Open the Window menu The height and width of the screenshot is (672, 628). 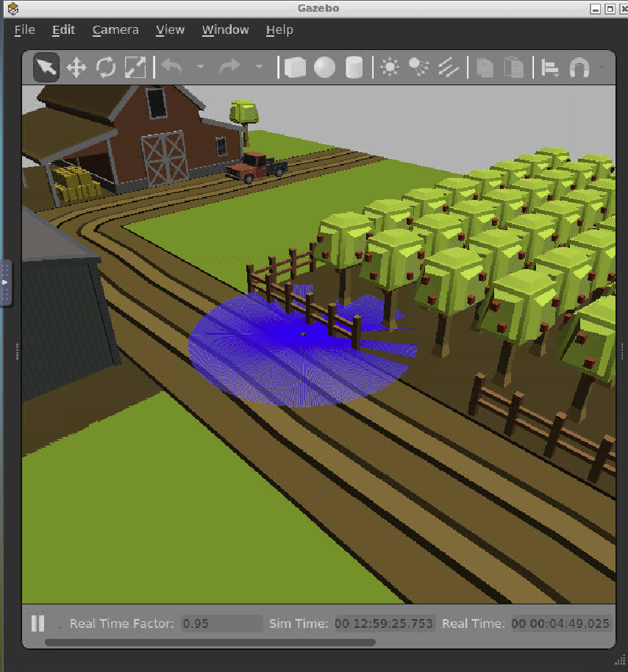pyautogui.click(x=225, y=30)
